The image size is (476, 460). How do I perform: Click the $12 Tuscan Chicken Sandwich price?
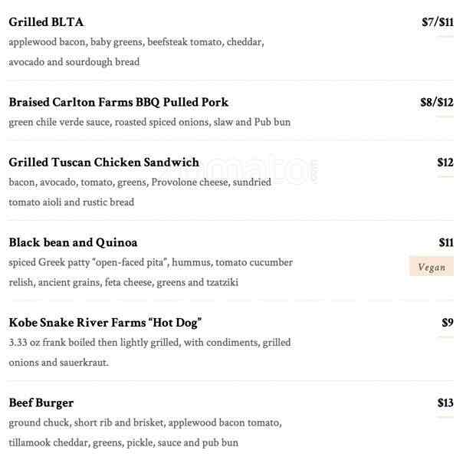coord(445,163)
